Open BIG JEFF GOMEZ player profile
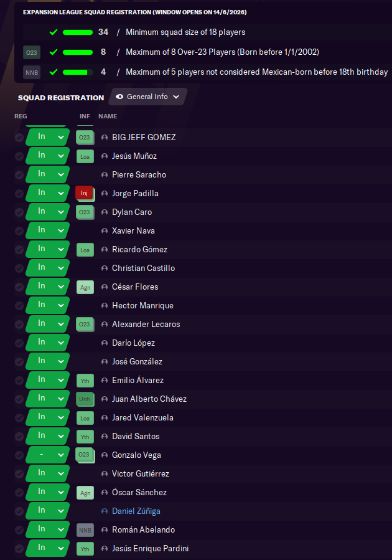Screen dimensions: 392x560 (144, 137)
